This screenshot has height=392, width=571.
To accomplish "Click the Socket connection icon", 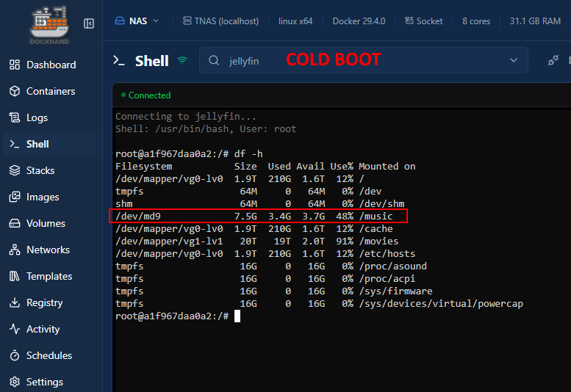I will point(409,21).
